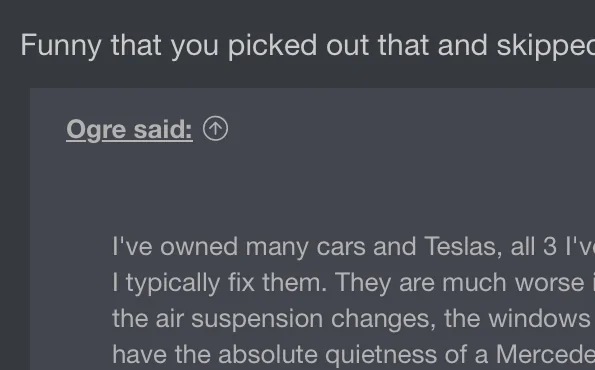Click the line "I typically fix them"
595x370 pixels.
[x=354, y=283]
